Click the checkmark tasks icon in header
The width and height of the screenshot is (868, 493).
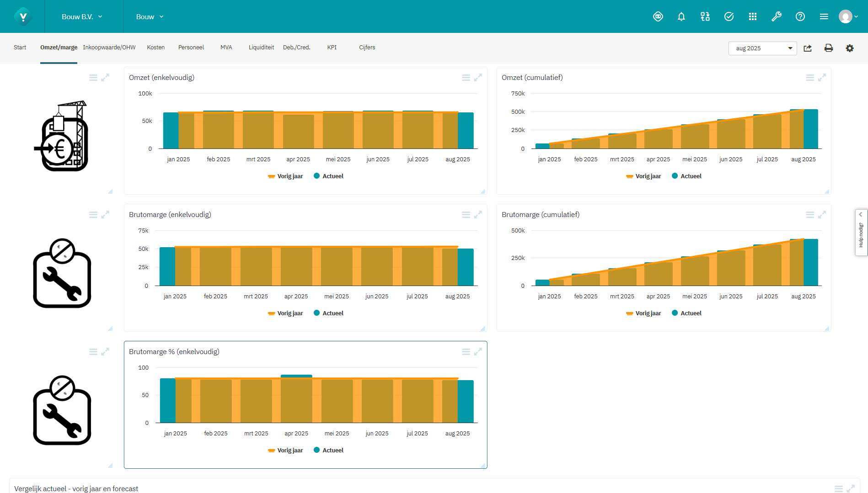pyautogui.click(x=729, y=17)
